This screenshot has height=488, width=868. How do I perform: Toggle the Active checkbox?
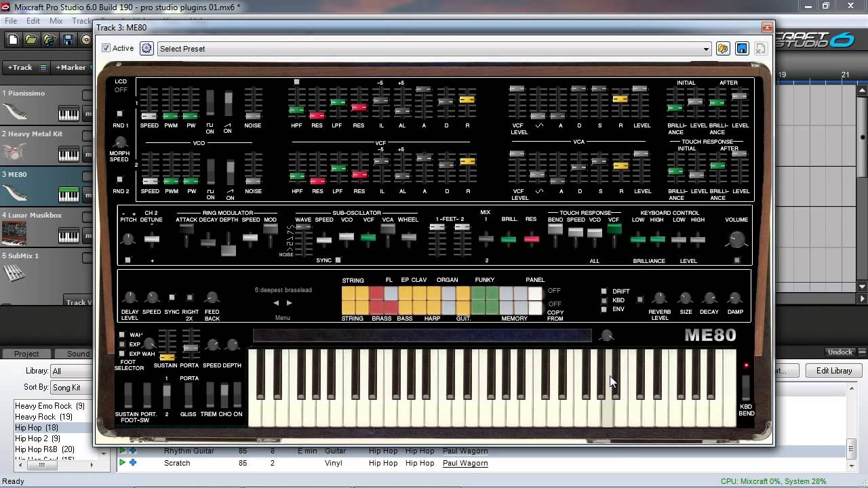(106, 48)
